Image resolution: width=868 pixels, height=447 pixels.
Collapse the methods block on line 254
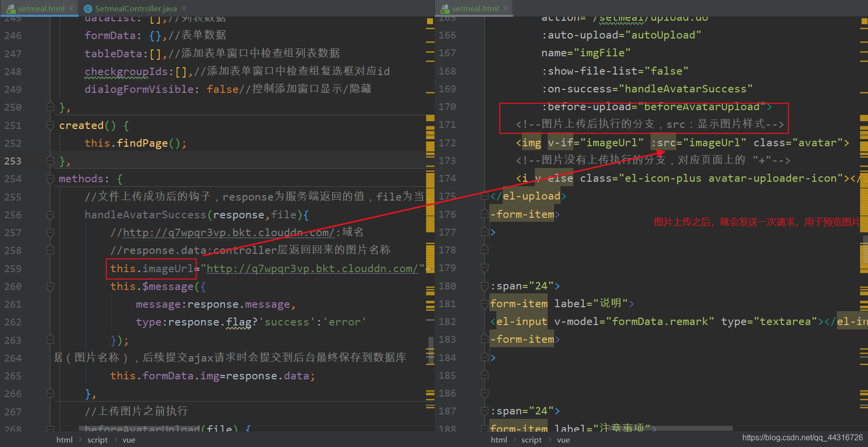tap(50, 179)
